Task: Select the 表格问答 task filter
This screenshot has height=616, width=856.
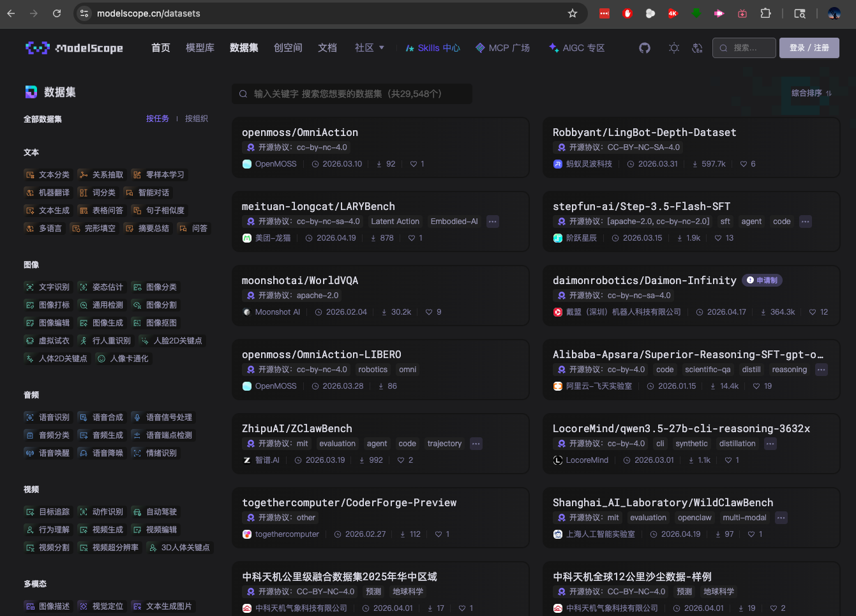Action: click(101, 211)
